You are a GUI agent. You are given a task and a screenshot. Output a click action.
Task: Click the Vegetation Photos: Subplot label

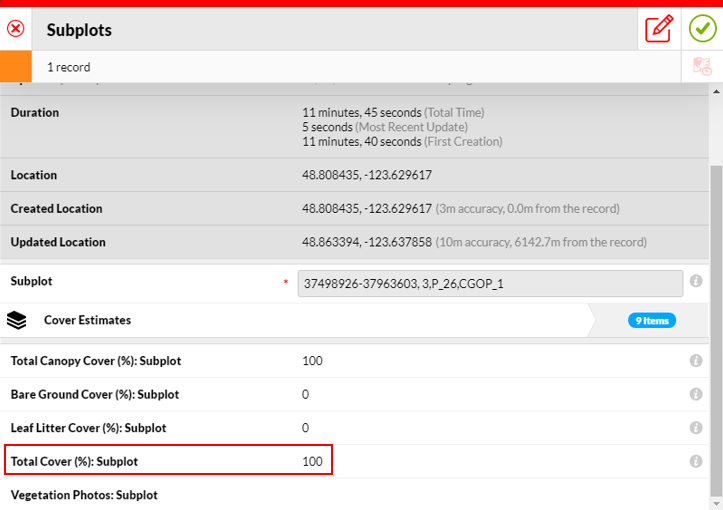(x=84, y=495)
